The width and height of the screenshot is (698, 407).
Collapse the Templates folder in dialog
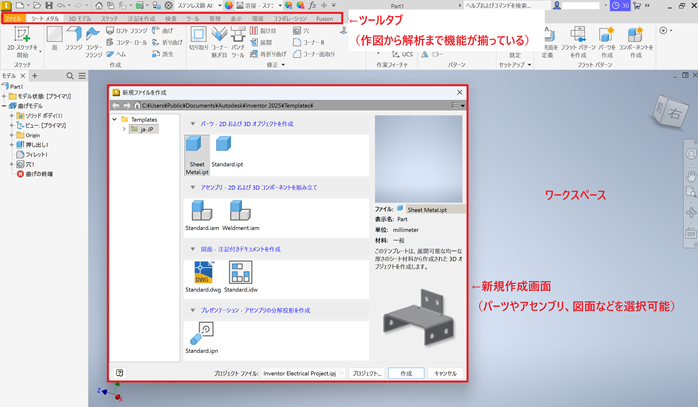[x=115, y=119]
